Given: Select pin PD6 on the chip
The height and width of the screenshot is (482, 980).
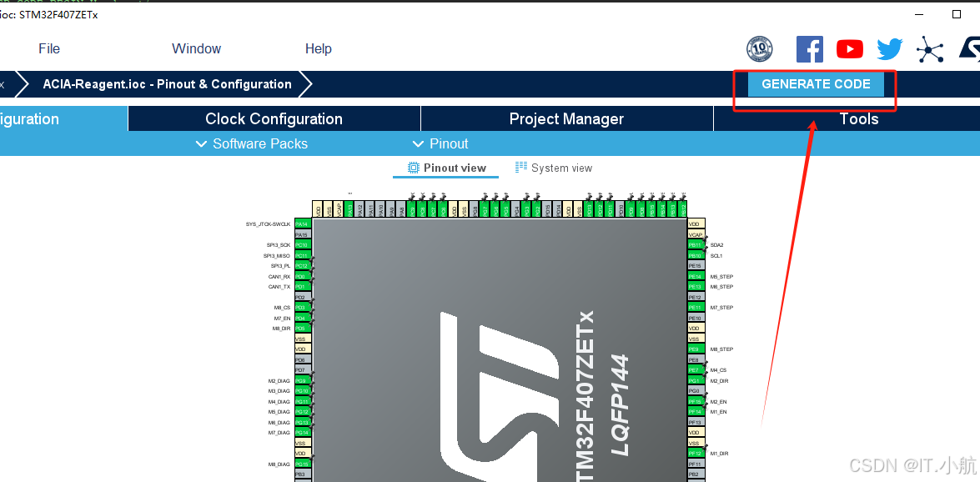Looking at the screenshot, I should (x=303, y=359).
